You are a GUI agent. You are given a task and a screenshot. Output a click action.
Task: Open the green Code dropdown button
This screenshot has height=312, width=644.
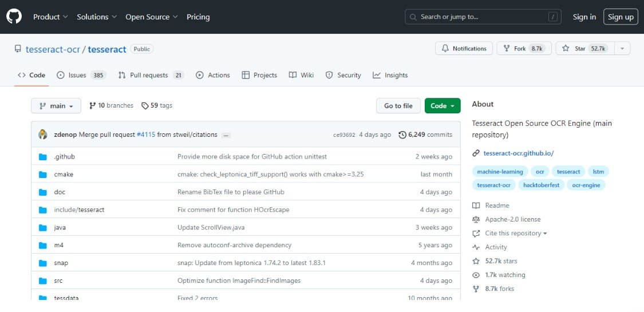pos(442,105)
